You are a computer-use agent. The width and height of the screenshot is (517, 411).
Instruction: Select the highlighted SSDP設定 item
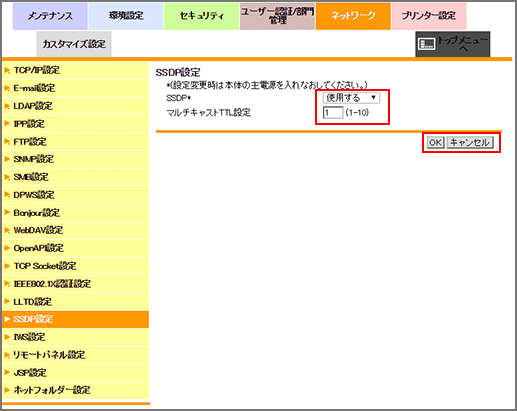click(75, 319)
